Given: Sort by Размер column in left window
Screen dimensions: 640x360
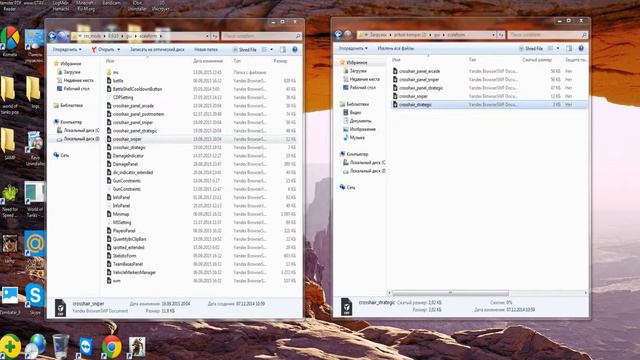Looking at the screenshot, I should pos(280,61).
